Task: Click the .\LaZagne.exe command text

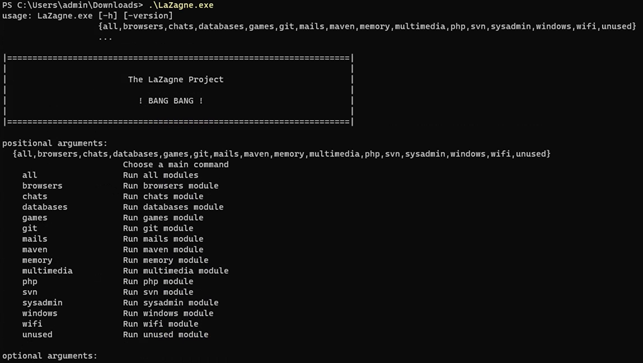Action: [181, 5]
